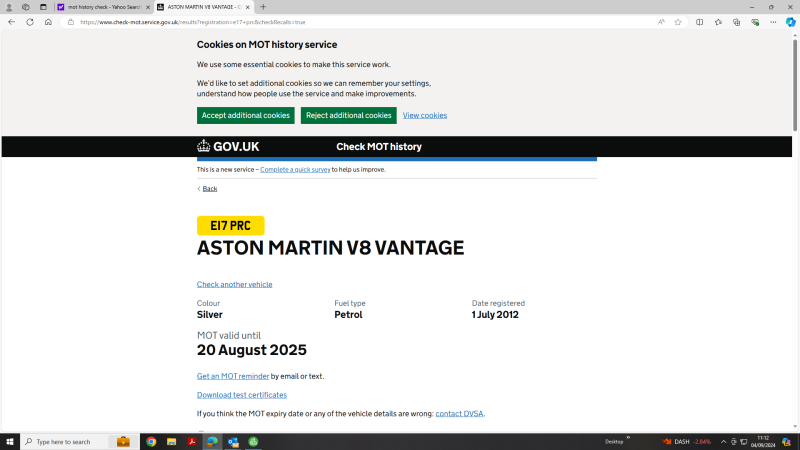Open the notification center icon
Screen dimensions: 800x450
pyautogui.click(x=787, y=442)
